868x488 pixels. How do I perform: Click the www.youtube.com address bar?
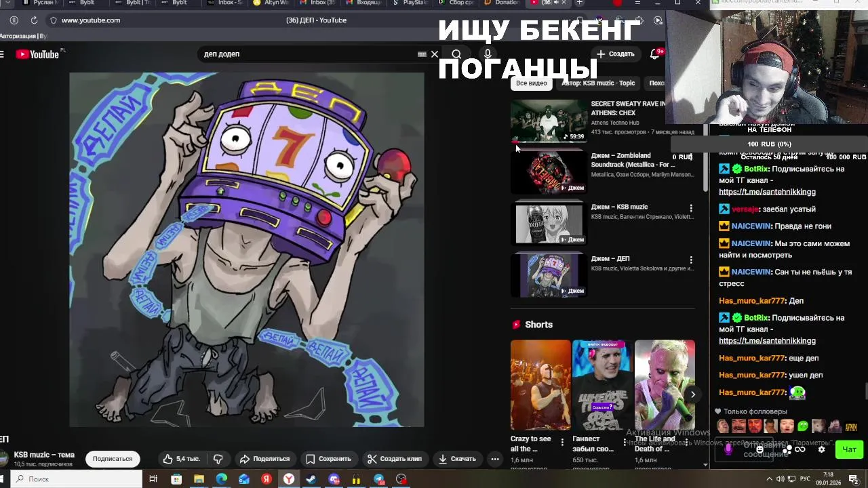pyautogui.click(x=91, y=20)
